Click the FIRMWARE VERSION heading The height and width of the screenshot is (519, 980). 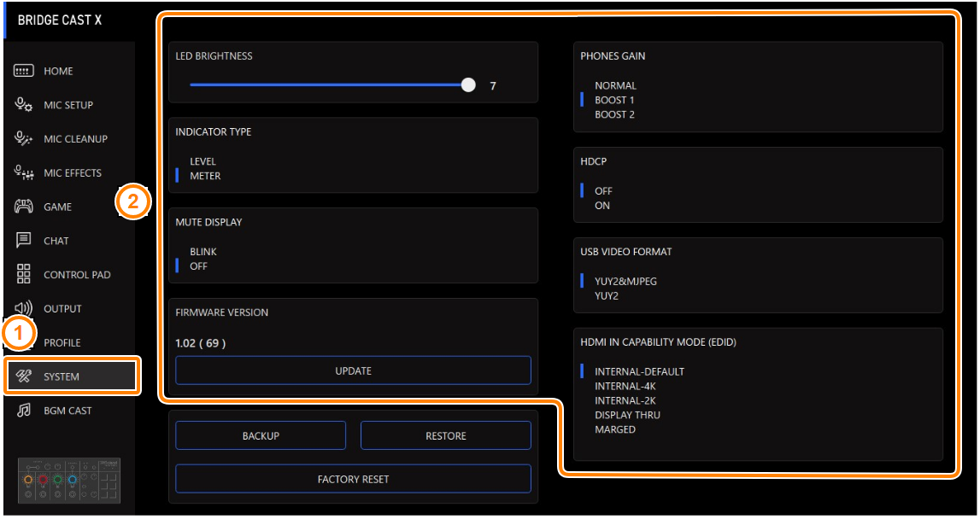(x=222, y=312)
